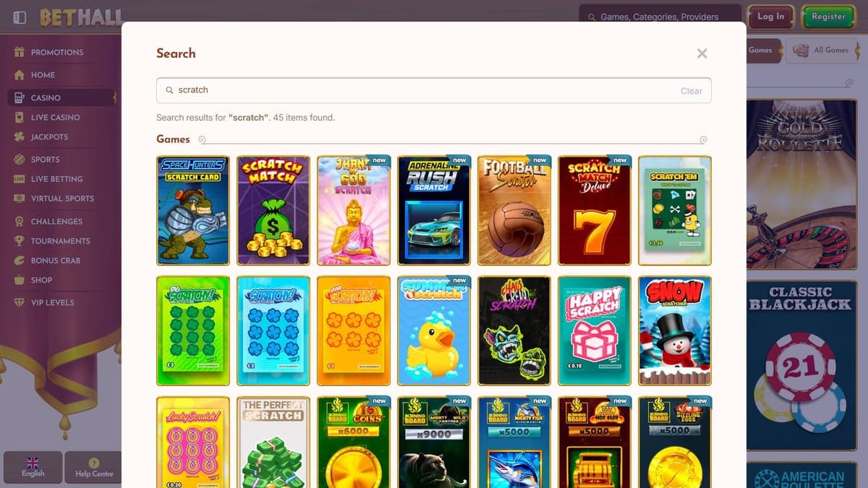Launch the Football Scratch game
Screen dimensions: 868x488
514,210
